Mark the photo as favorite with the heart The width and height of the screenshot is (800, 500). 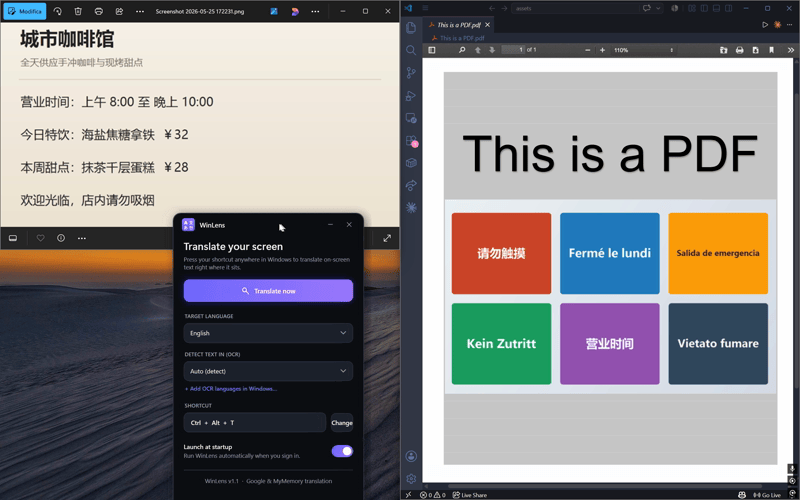pos(40,238)
